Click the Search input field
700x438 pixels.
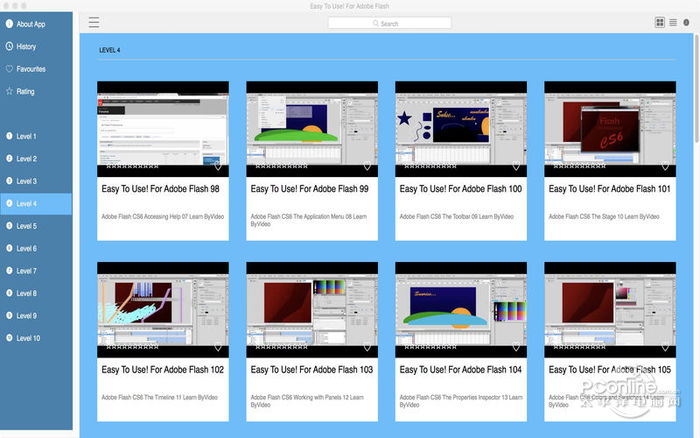pos(390,23)
